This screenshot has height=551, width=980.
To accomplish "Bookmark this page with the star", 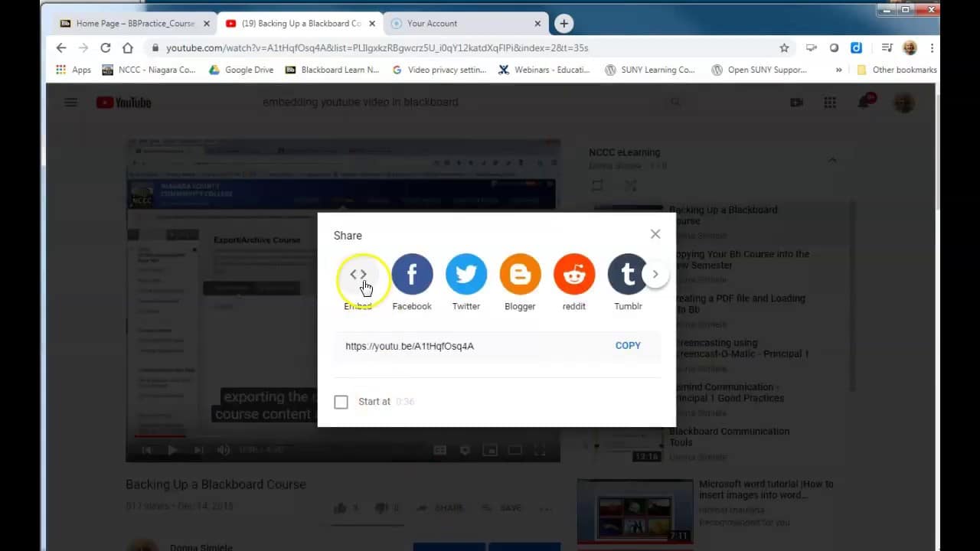I will pyautogui.click(x=784, y=47).
